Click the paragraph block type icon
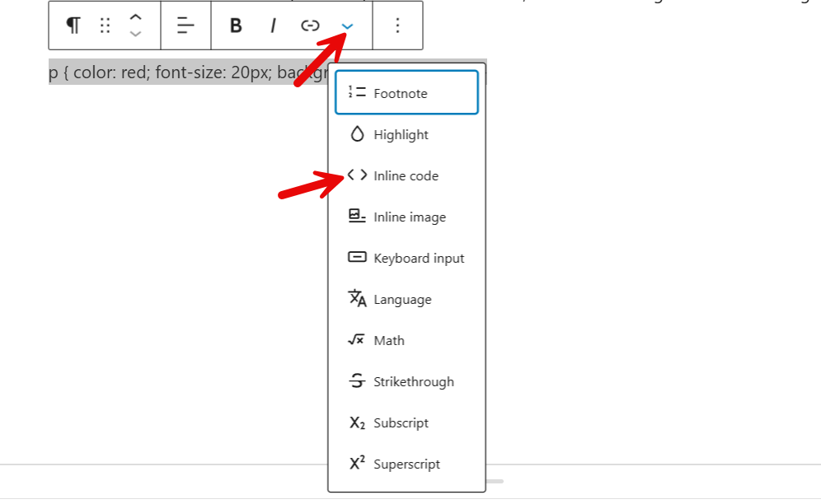This screenshot has height=504, width=821. pyautogui.click(x=73, y=26)
